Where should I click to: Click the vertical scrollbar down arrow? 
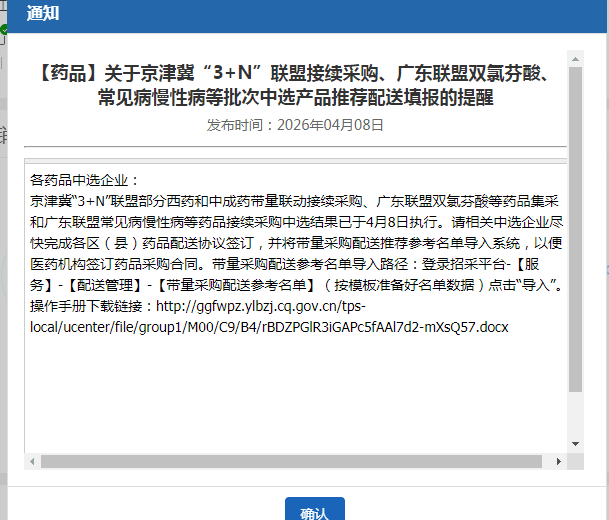click(x=574, y=443)
